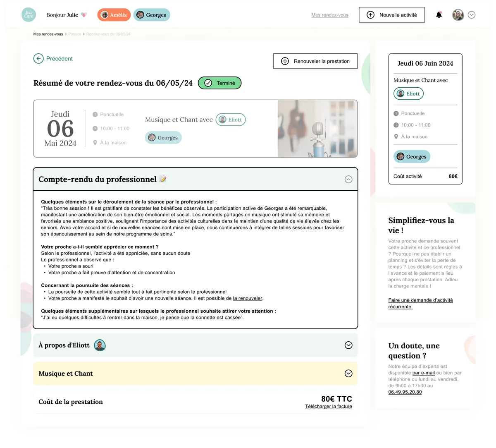The height and width of the screenshot is (448, 496).
Task: Click Eliott's avatar in À propos header
Action: tap(100, 345)
